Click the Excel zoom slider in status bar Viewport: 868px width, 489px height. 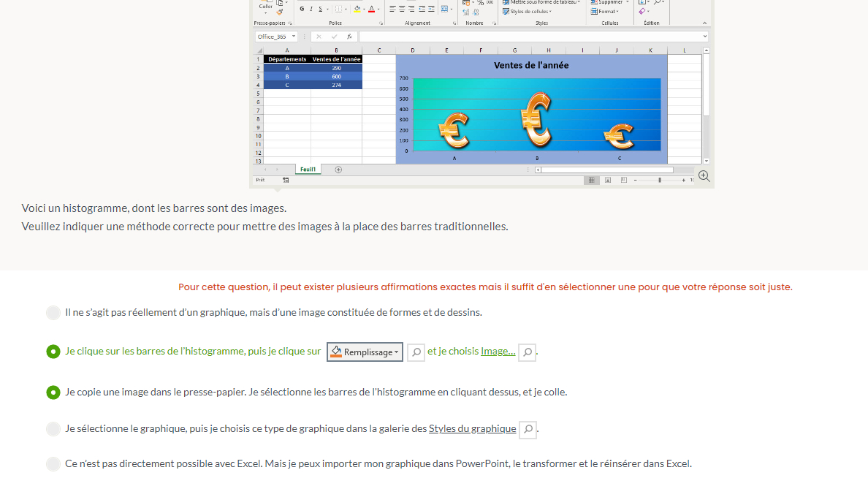pos(659,180)
